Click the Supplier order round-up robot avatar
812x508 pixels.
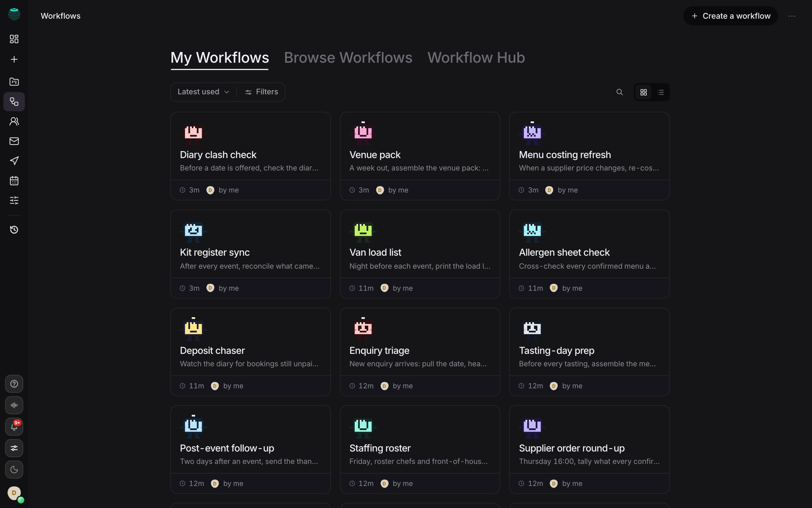532,427
